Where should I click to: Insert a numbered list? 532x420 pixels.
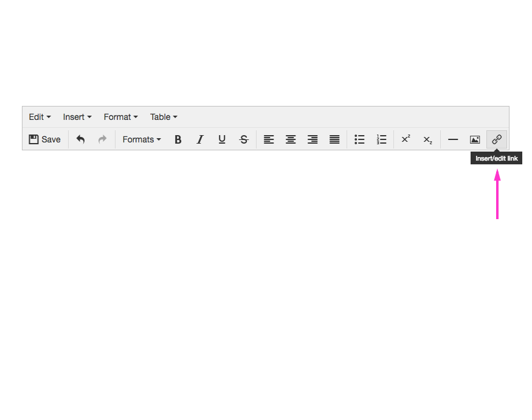click(381, 139)
